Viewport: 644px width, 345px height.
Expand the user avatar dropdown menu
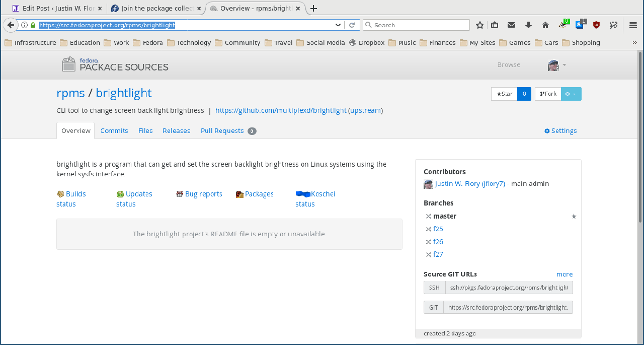pyautogui.click(x=557, y=65)
